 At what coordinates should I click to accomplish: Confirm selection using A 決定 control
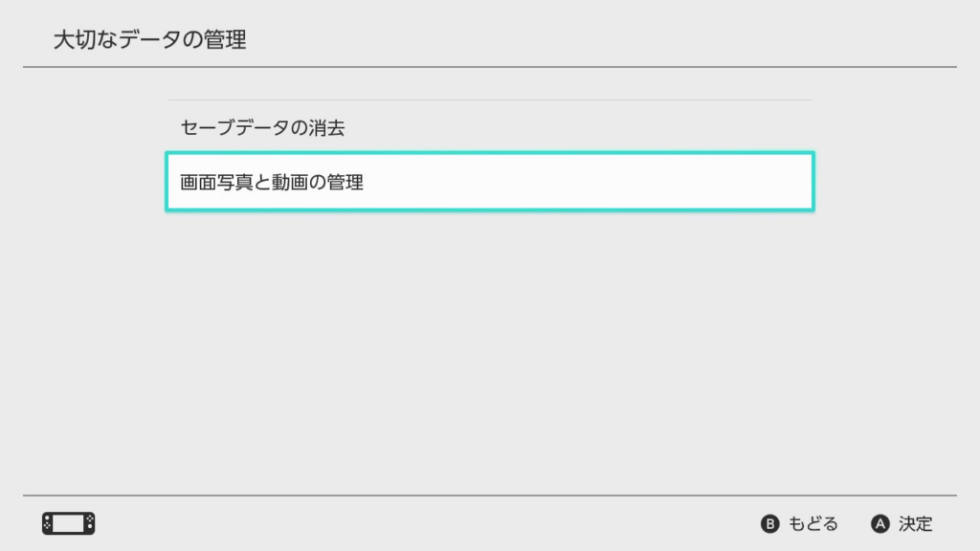(x=902, y=524)
